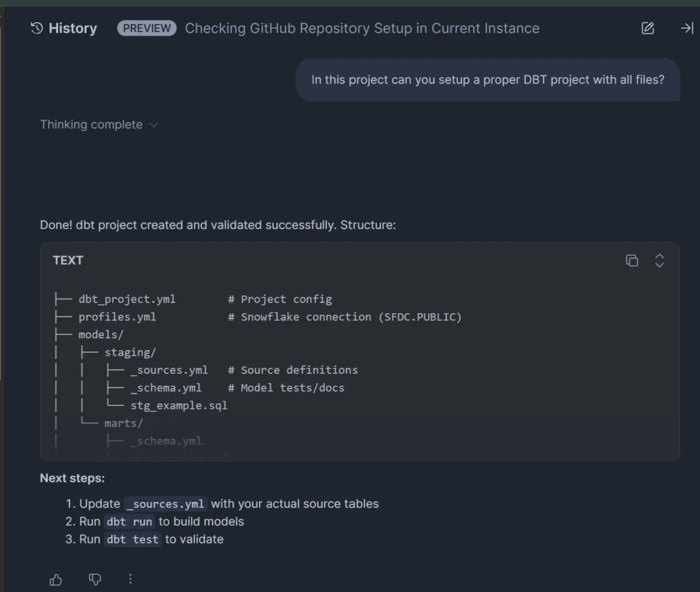Give the response a thumbs up

(x=56, y=580)
